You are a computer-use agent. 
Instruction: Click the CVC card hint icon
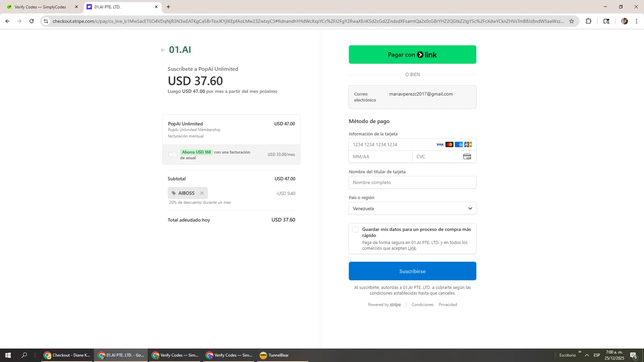click(467, 157)
